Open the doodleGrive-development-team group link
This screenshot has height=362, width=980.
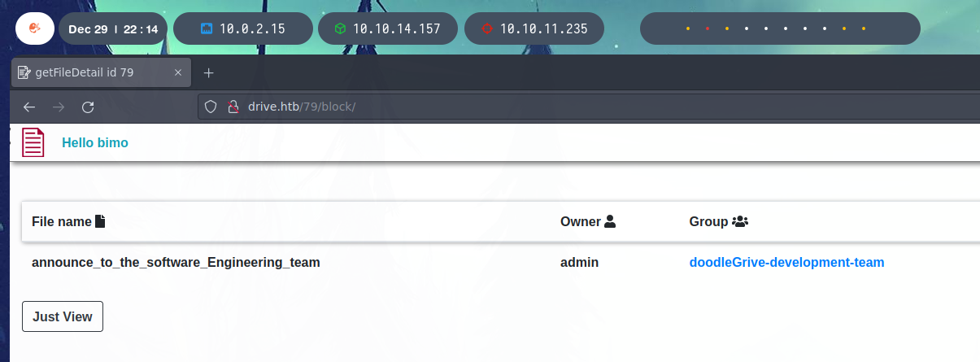786,263
